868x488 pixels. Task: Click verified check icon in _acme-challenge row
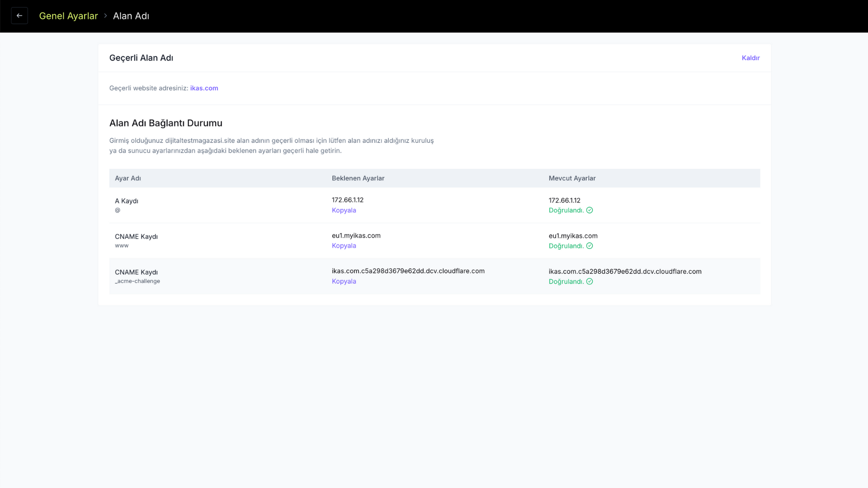(x=590, y=282)
